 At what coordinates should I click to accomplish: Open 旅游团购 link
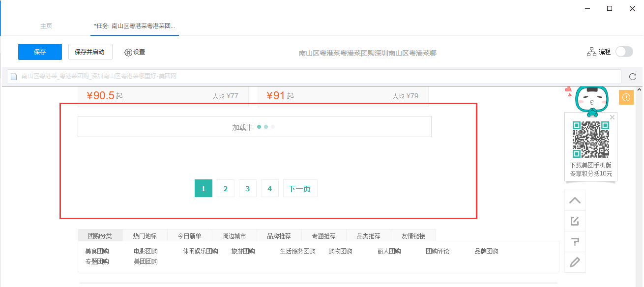[243, 251]
